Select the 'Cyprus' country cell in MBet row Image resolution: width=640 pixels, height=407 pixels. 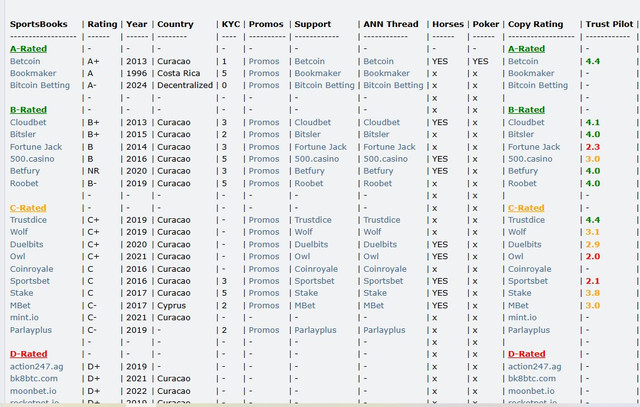coord(171,305)
